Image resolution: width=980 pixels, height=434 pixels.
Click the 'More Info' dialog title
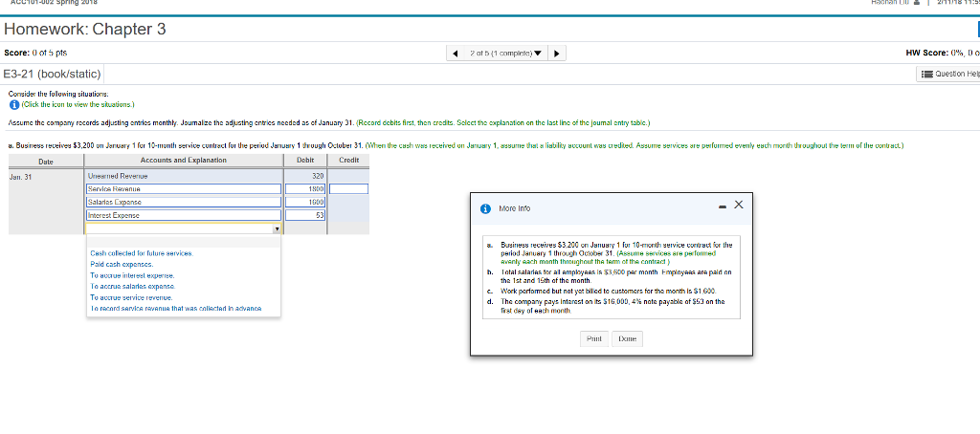coord(514,208)
